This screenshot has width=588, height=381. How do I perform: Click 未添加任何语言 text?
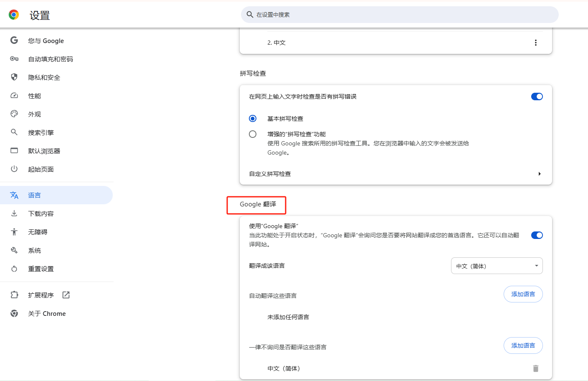point(288,317)
